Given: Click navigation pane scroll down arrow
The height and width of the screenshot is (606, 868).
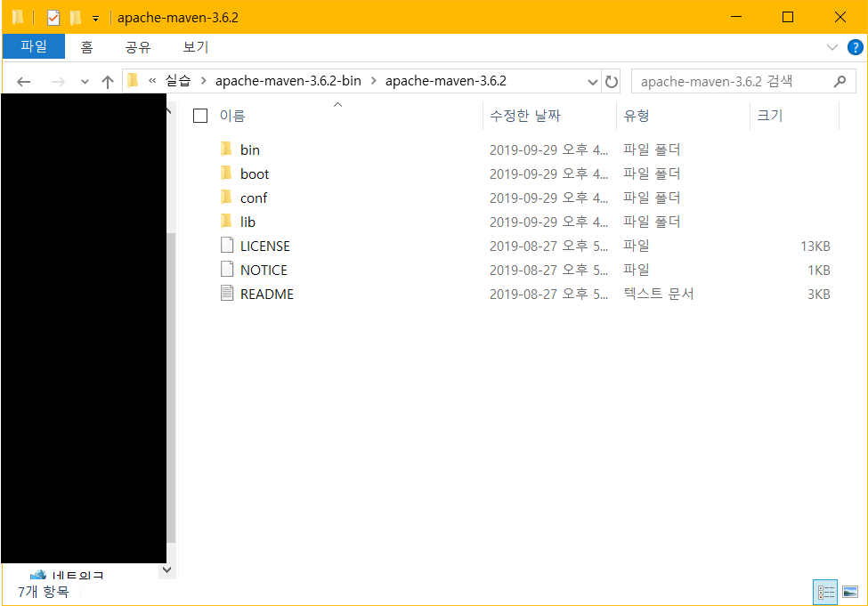Looking at the screenshot, I should 167,570.
